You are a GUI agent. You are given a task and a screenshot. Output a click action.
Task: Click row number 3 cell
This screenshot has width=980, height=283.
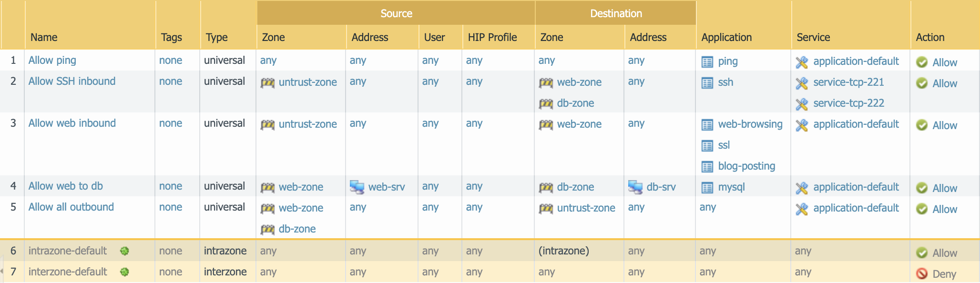(x=13, y=123)
